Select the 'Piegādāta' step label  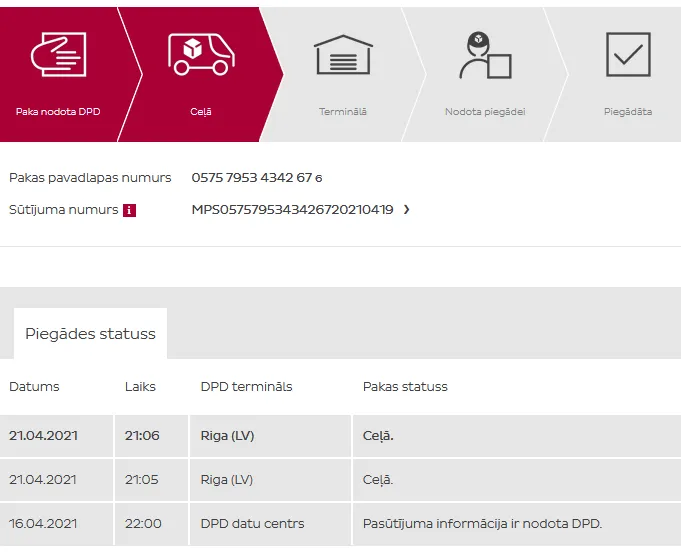628,112
